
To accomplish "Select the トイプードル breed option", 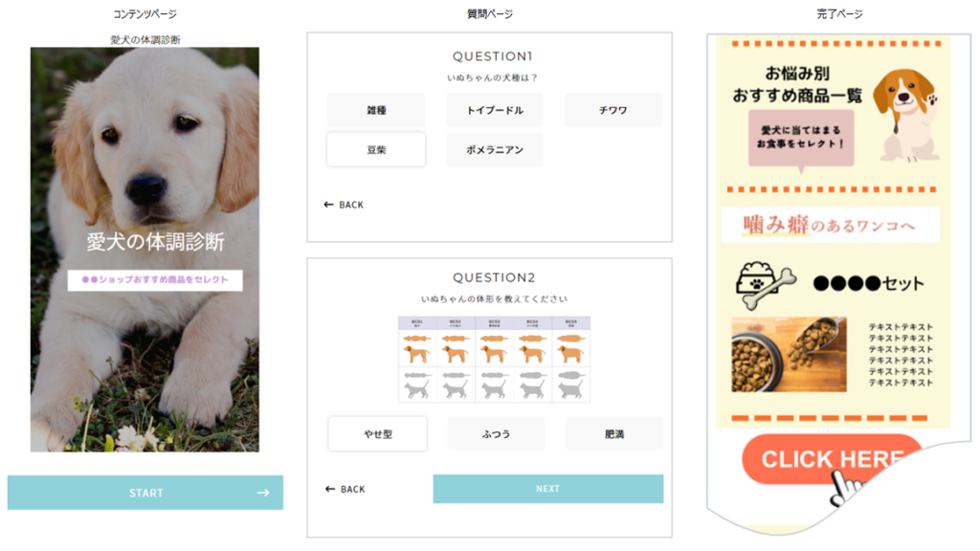I will tap(495, 110).
